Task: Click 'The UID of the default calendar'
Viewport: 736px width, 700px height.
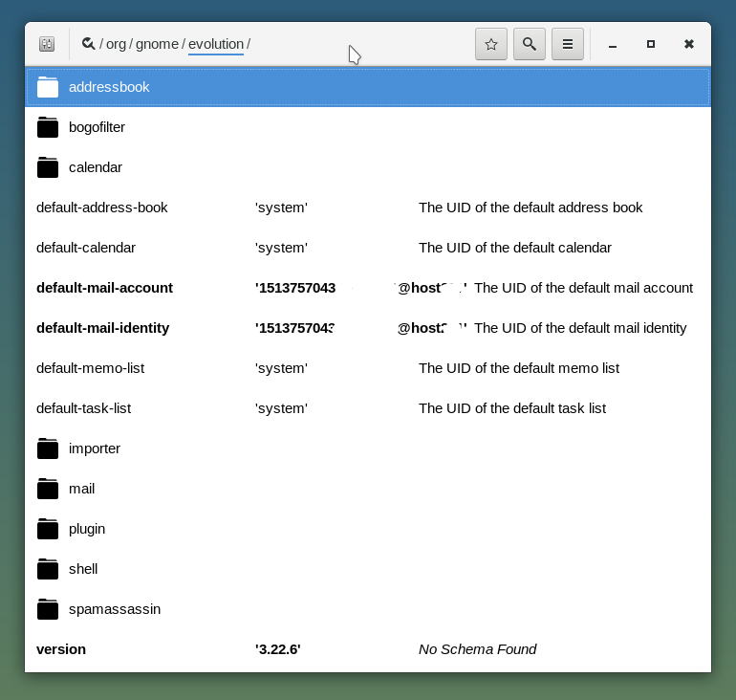Action: (x=515, y=248)
